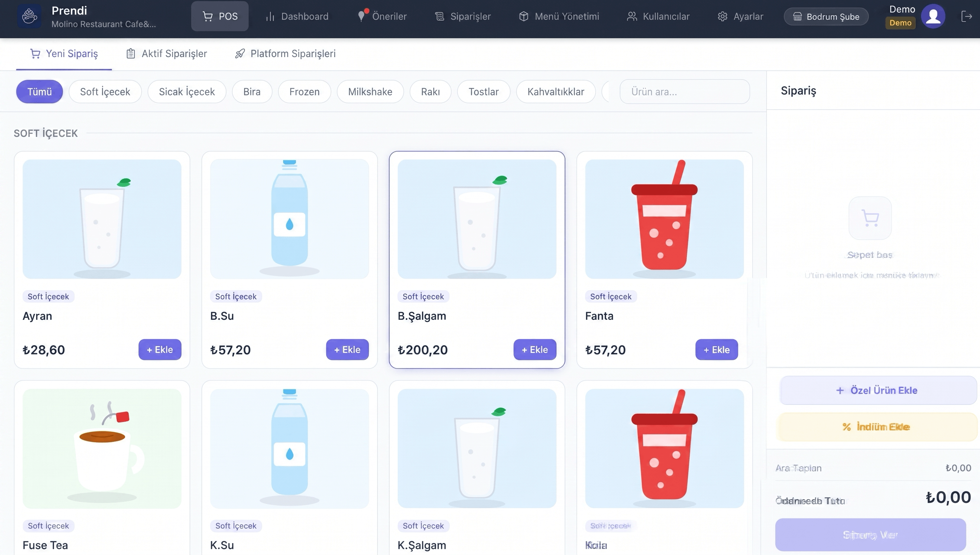980x555 pixels.
Task: Click the ₺28,60 price on Ayran
Action: pyautogui.click(x=44, y=350)
